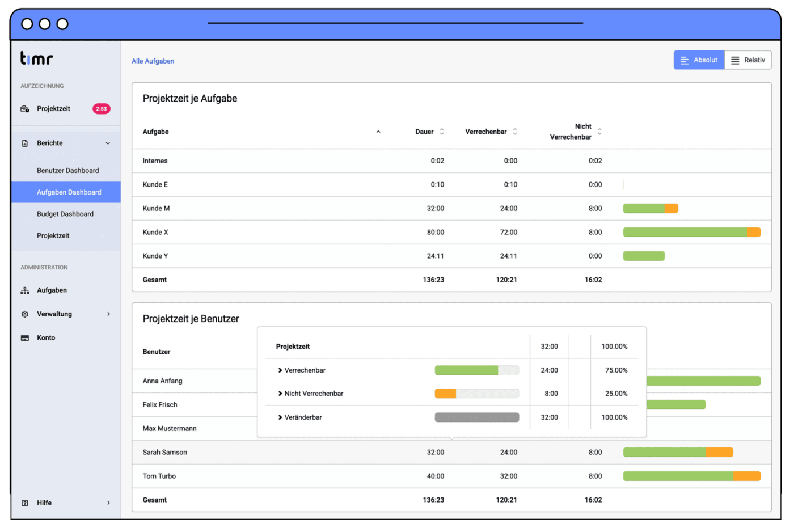Expand the Verwaltung submenu arrow
Viewport: 794px width, 532px height.
click(109, 314)
